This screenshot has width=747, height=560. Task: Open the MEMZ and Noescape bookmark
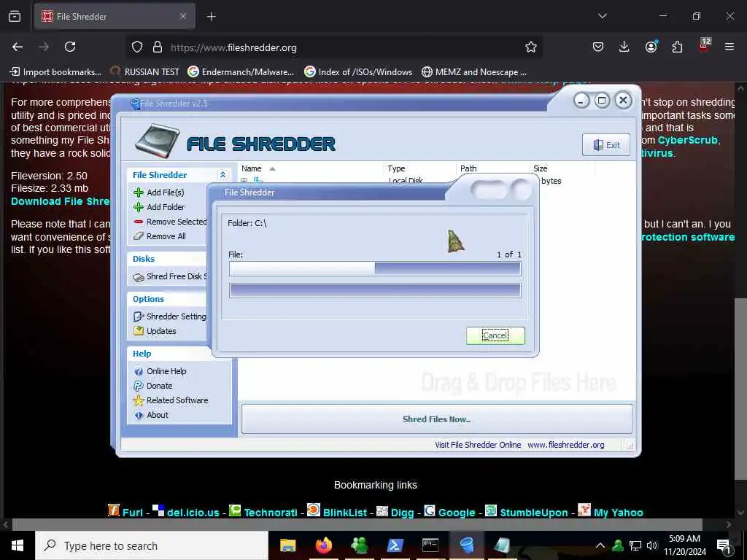click(474, 72)
